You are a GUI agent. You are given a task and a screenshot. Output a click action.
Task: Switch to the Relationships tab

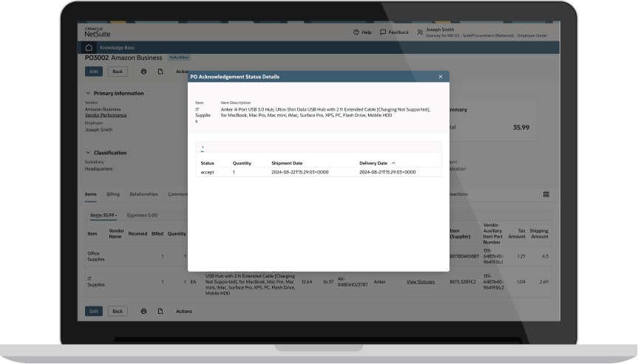click(143, 194)
